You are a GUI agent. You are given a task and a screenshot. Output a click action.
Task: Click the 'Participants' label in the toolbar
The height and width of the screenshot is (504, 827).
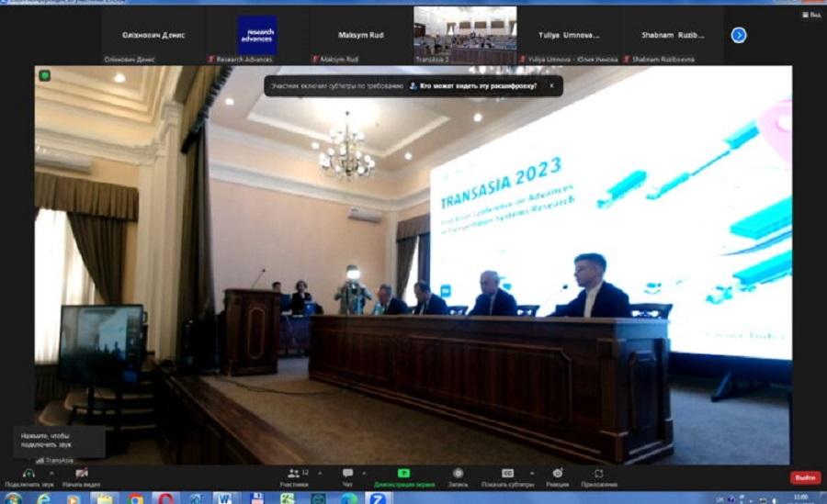coord(294,485)
